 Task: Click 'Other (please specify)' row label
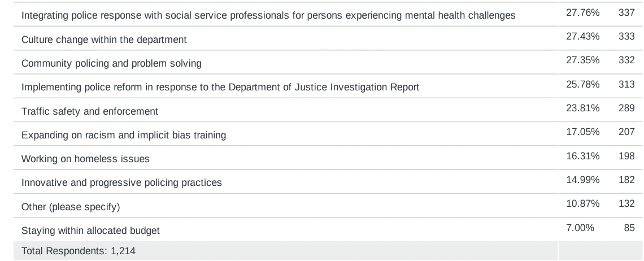pos(71,207)
